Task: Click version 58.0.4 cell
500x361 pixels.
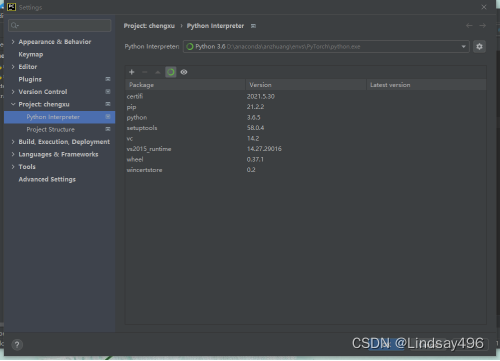Action: point(255,128)
